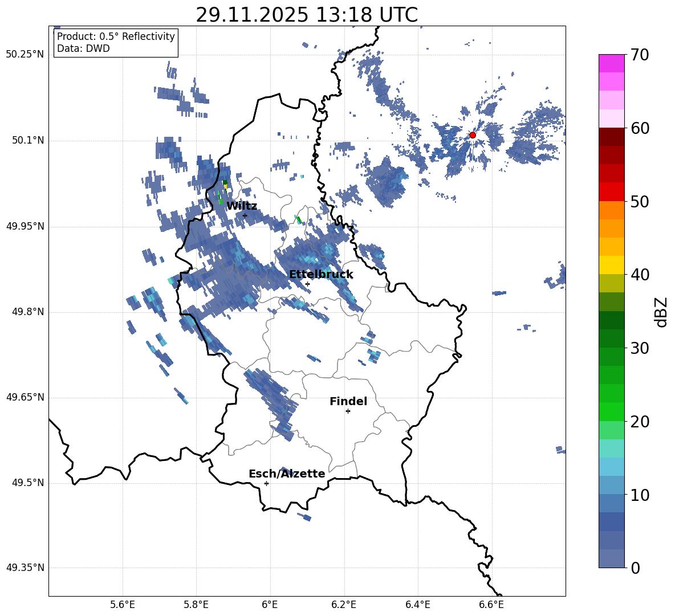Screen dimensions: 675x616
Task: Click the 6°E longitude label
Action: (x=270, y=605)
